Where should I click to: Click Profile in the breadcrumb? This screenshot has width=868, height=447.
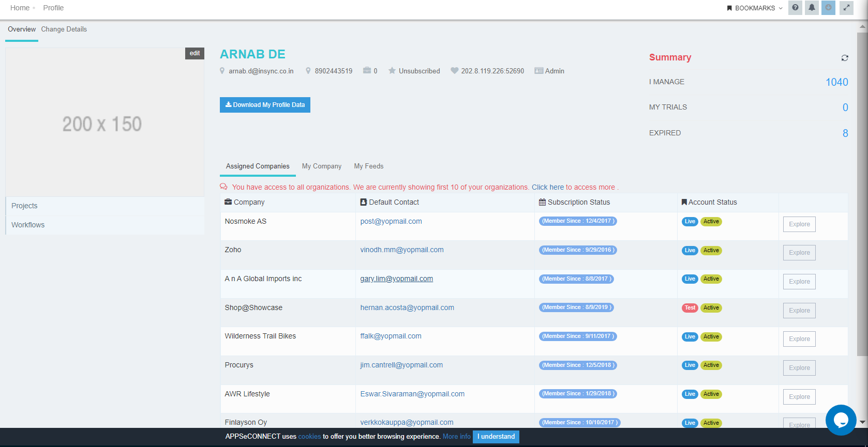point(53,8)
